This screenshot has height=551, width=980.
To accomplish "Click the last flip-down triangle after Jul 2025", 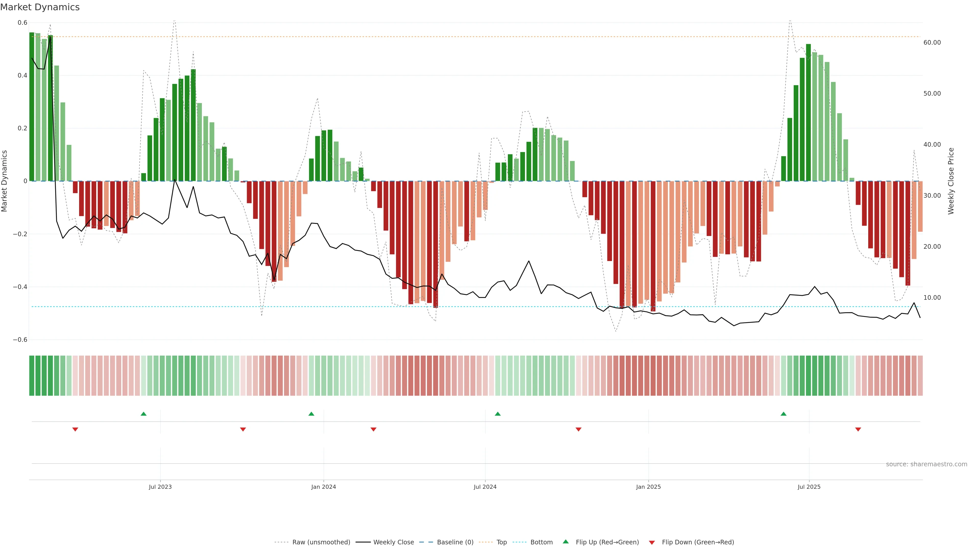I will tap(858, 429).
